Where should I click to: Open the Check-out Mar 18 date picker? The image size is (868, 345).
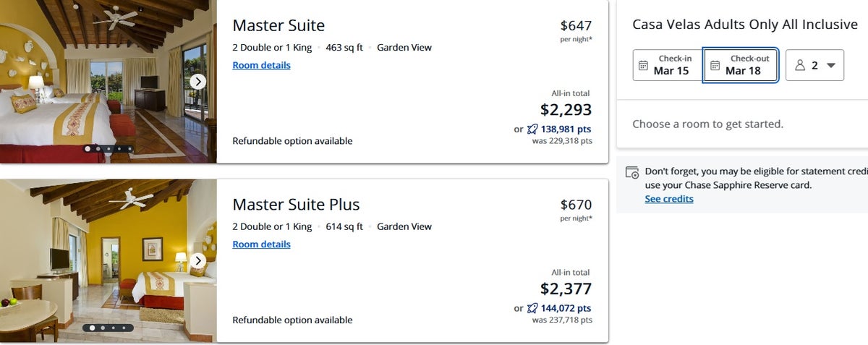coord(741,65)
